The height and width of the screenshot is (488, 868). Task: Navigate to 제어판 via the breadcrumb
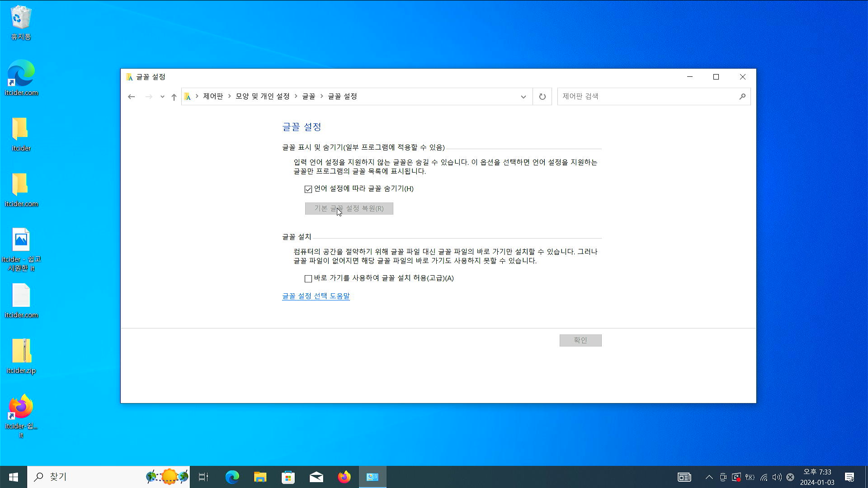pyautogui.click(x=212, y=96)
